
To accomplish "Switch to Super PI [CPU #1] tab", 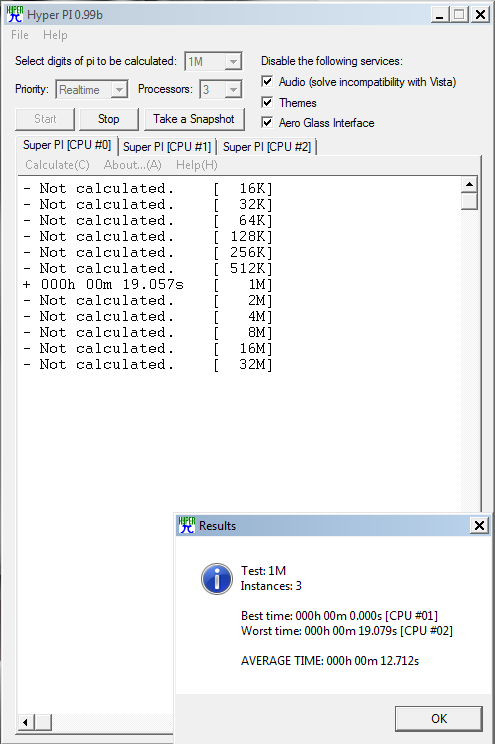I will (167, 147).
